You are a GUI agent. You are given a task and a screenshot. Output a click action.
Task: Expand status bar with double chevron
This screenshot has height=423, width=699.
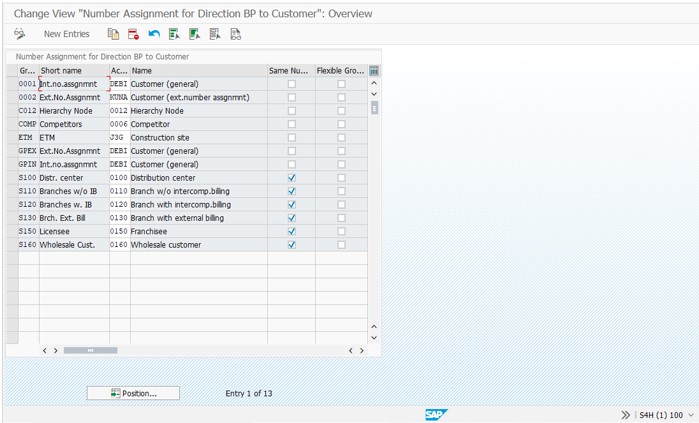pyautogui.click(x=625, y=415)
